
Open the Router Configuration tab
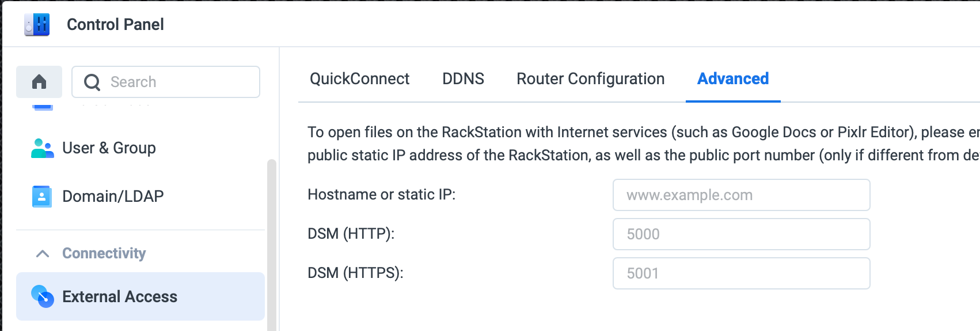590,79
